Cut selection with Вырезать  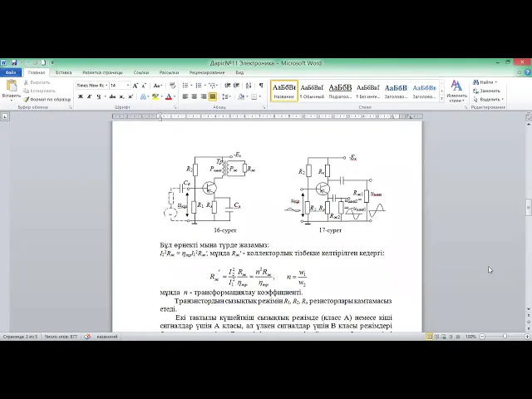tap(37, 82)
